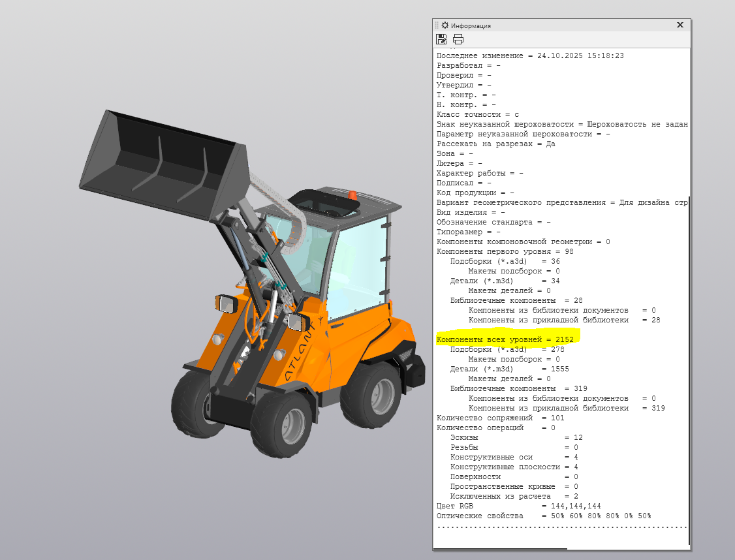The width and height of the screenshot is (735, 560).
Task: Click the Последнее изменение date line
Action: (x=530, y=56)
